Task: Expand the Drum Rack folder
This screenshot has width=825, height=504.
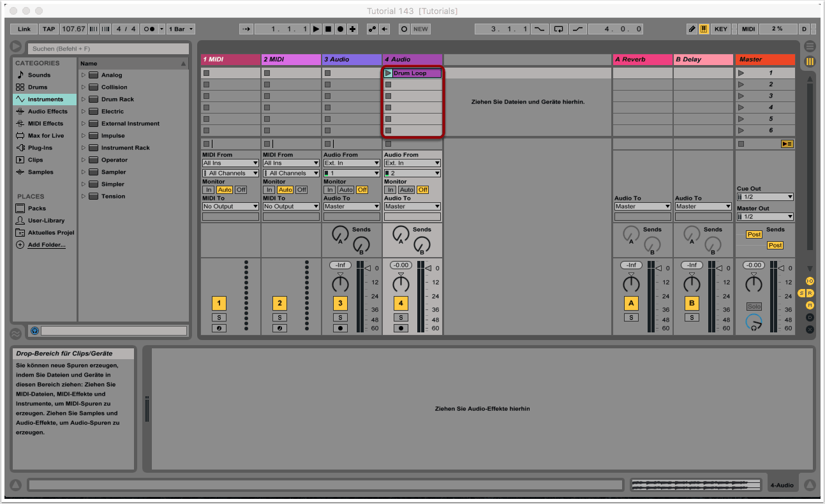Action: point(83,100)
